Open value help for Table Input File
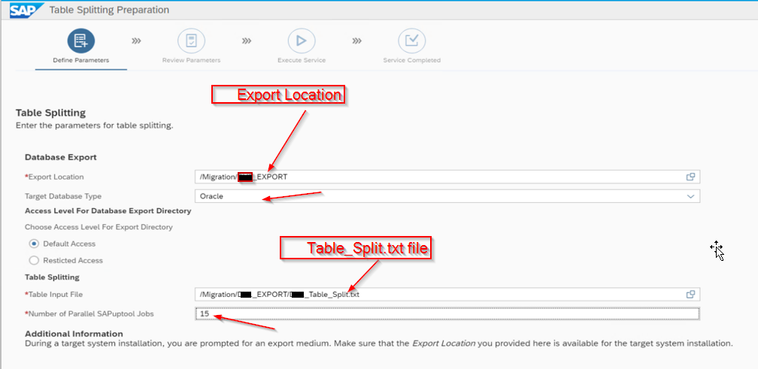This screenshot has width=758, height=369. [x=690, y=294]
